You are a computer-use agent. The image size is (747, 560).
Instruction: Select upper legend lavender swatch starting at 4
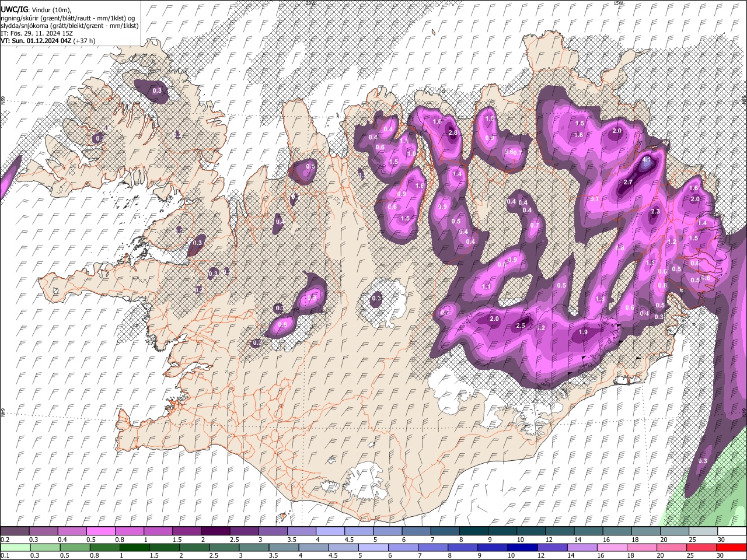330,531
